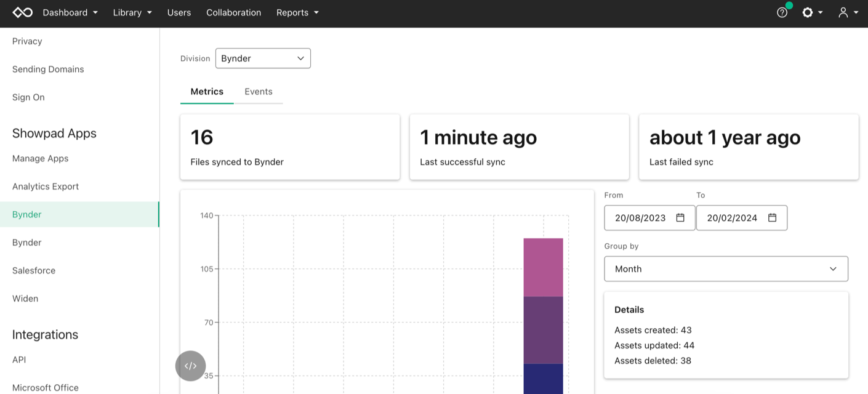
Task: Click the calendar icon in From date field
Action: (680, 217)
